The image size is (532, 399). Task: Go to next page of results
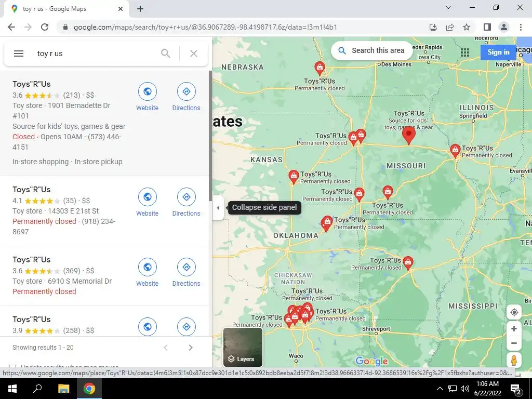[x=191, y=348]
